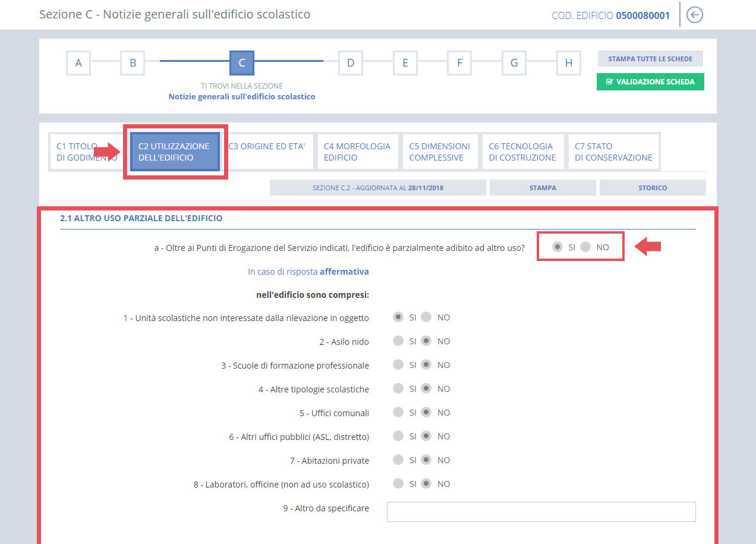Open the C4 MORFOLOGIA EDIFICIO tab

tap(357, 151)
